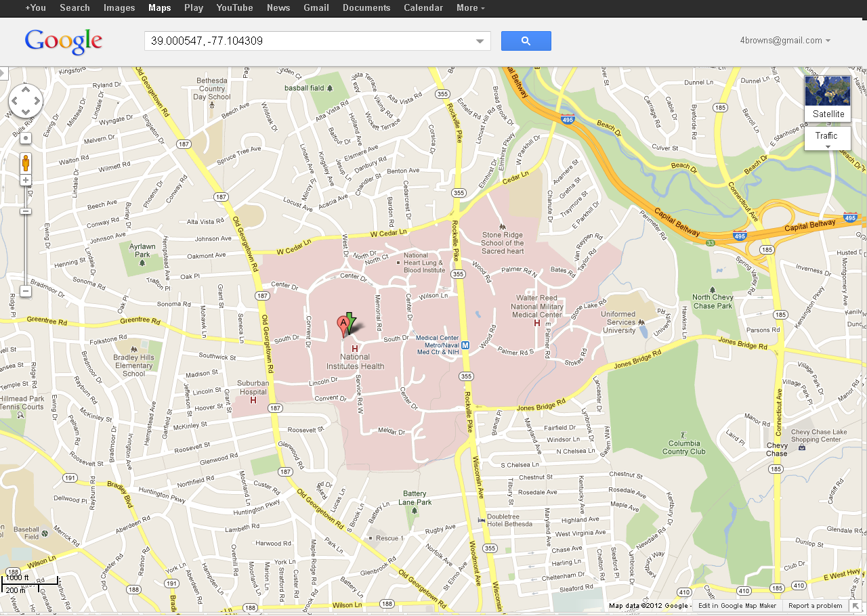Open the 4browns@gmail.com account menu
Viewport: 867px width, 616px height.
click(785, 41)
